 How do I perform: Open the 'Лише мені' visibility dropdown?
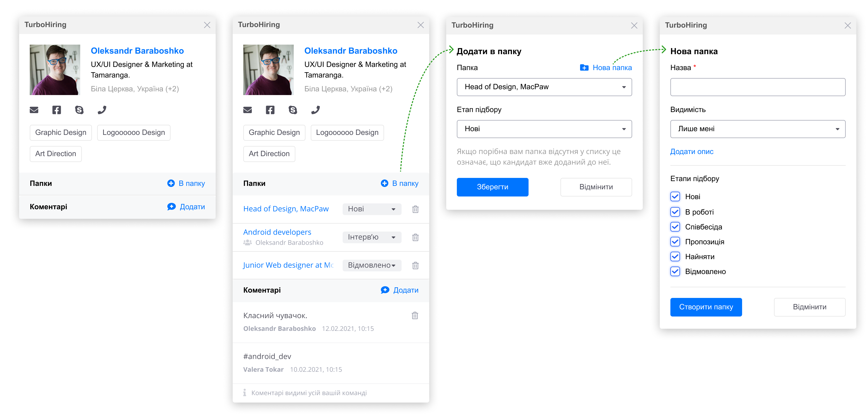(x=758, y=129)
